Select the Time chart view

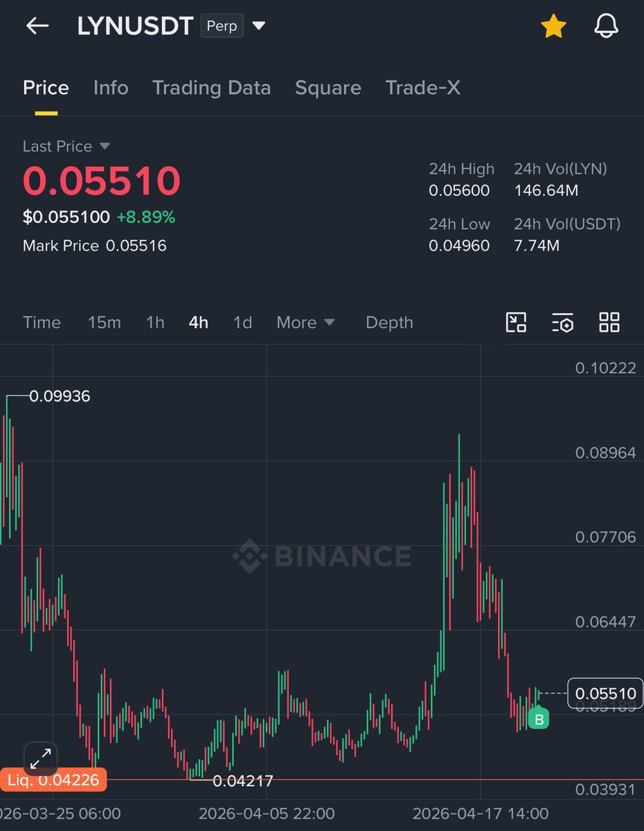point(42,323)
